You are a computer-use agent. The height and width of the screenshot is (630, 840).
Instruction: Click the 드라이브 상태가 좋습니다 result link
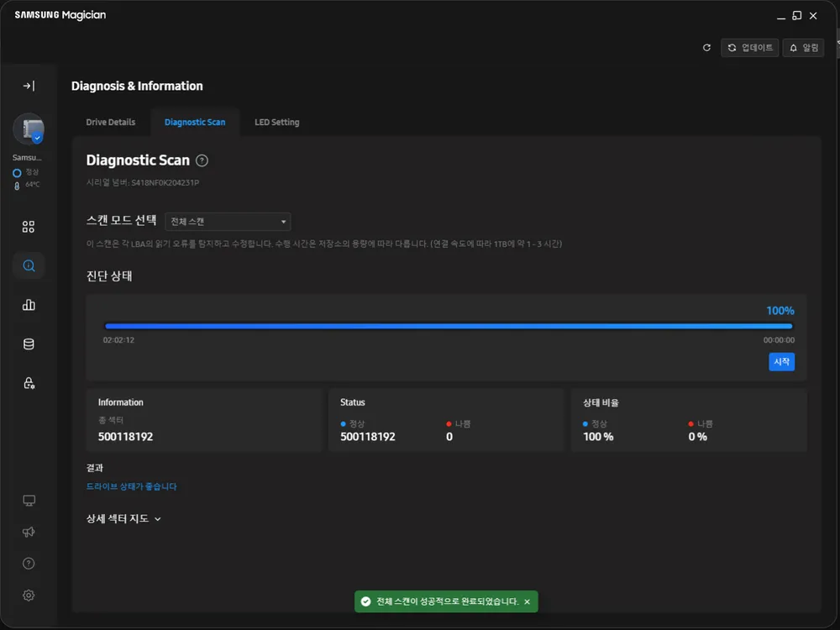point(131,486)
